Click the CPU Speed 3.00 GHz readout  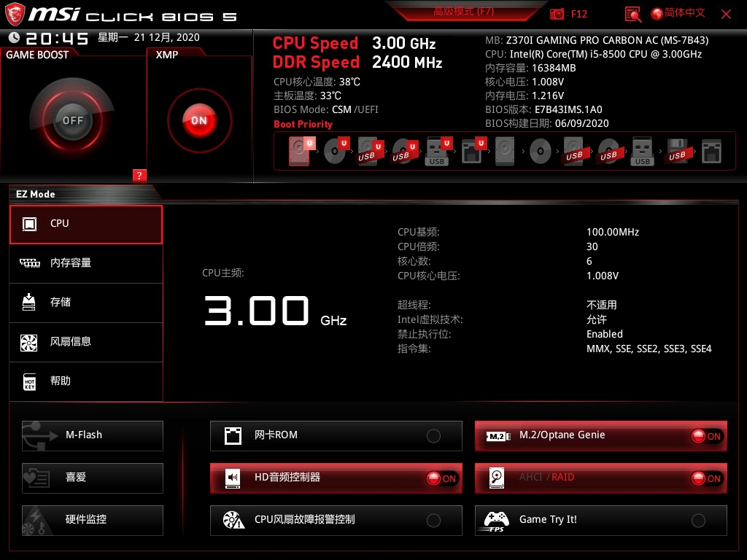(354, 43)
